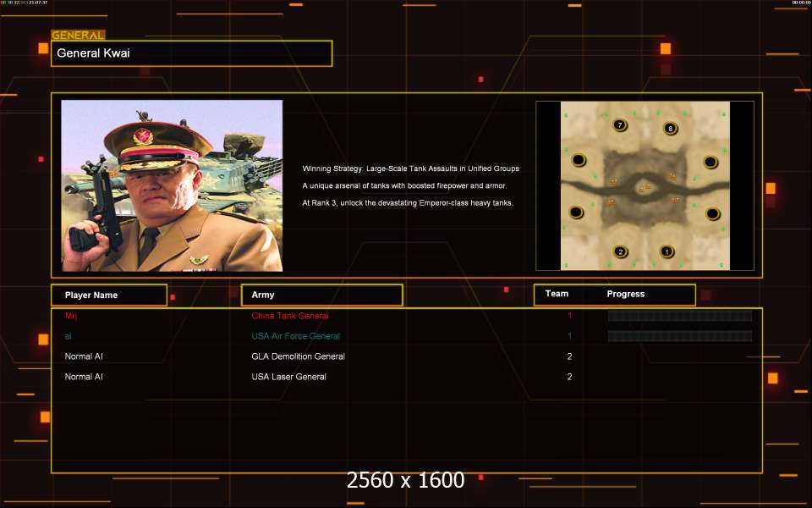Viewport: 812px width, 508px height.
Task: Click the Winning Strategy description line
Action: [411, 168]
